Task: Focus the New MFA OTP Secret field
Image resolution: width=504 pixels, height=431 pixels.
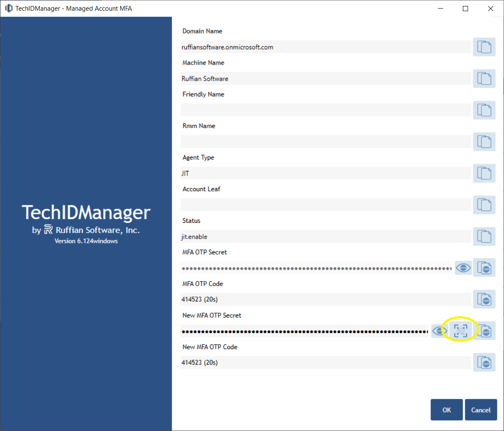Action: click(x=304, y=331)
